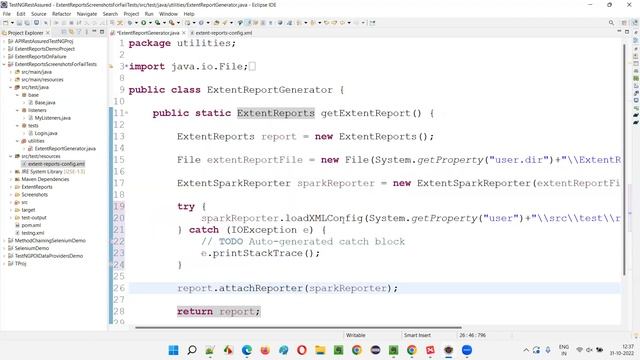This screenshot has height=360, width=640.
Task: Click the Open Type toolbar icon
Action: tap(216, 23)
